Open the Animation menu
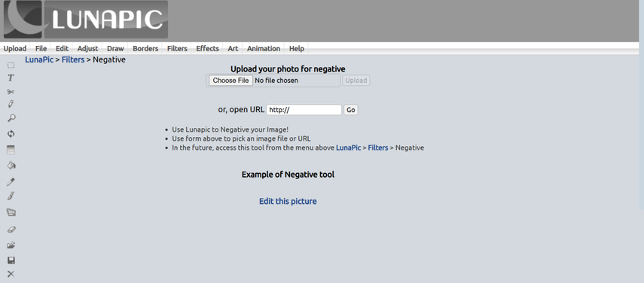 264,48
